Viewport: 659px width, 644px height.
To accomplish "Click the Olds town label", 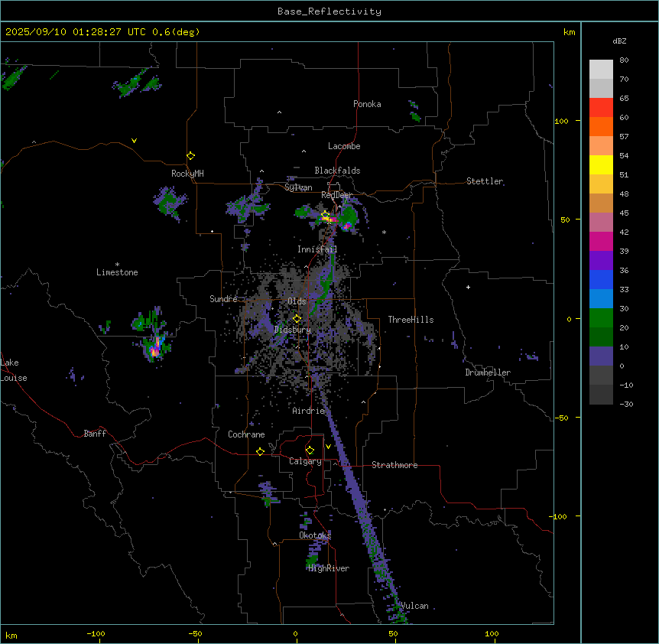I will click(x=297, y=301).
